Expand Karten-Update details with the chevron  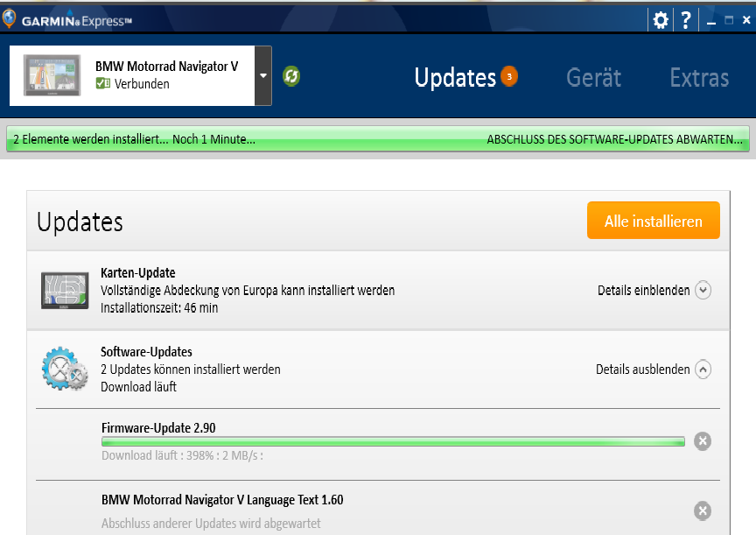pos(703,290)
